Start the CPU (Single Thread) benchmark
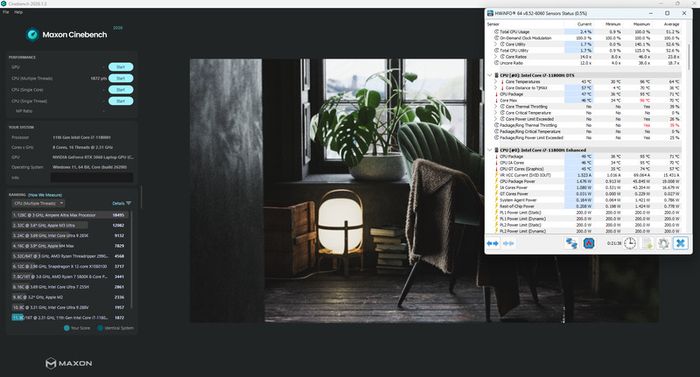This screenshot has width=700, height=377. (121, 101)
